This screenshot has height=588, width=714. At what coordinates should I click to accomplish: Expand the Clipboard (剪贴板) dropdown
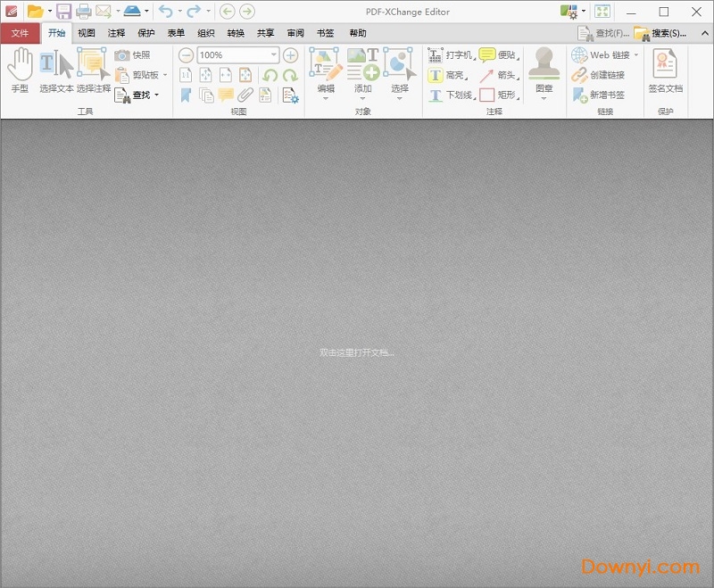tap(165, 75)
